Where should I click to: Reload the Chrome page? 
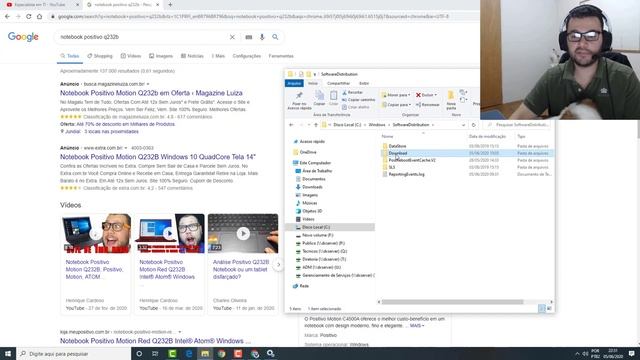pos(29,16)
